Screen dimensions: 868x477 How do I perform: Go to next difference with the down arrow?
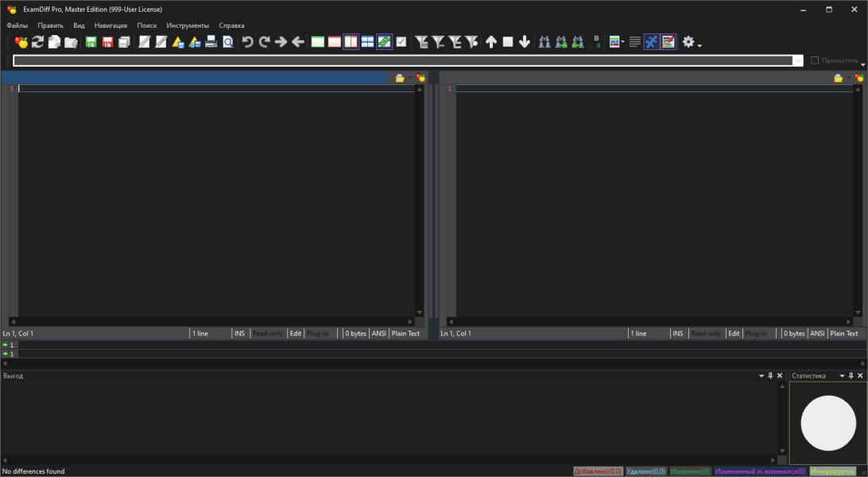tap(525, 42)
